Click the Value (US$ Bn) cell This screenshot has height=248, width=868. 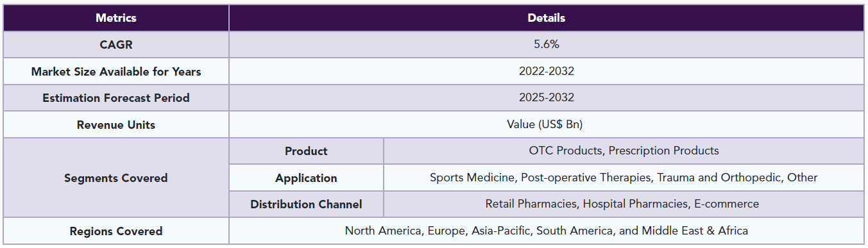546,124
